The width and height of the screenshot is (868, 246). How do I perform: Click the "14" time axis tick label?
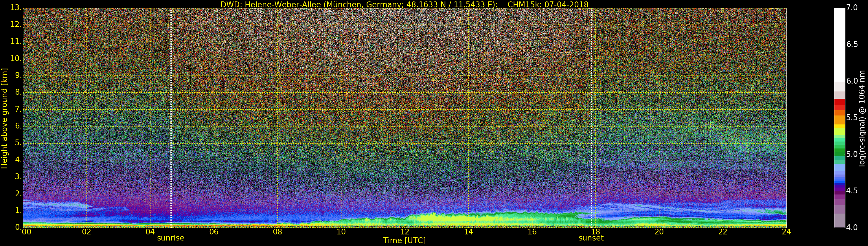[x=468, y=232]
